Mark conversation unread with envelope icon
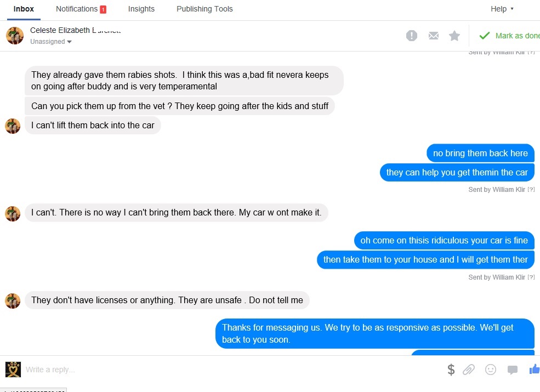This screenshot has width=540, height=392. pos(434,36)
